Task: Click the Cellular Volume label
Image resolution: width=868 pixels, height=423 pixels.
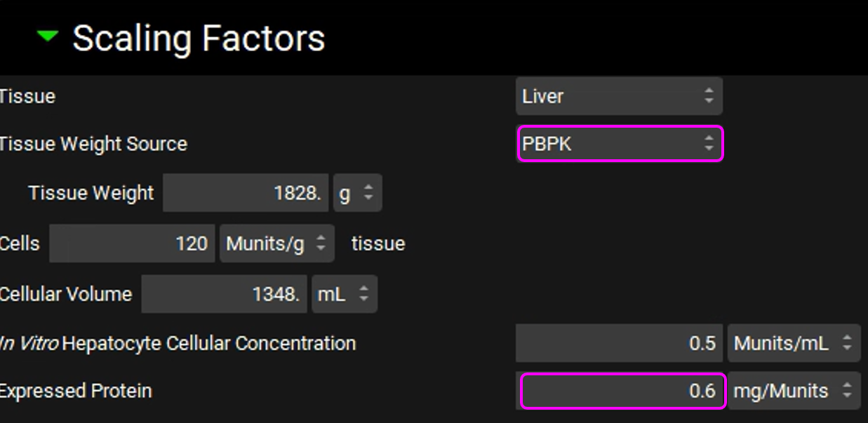Action: pos(66,294)
